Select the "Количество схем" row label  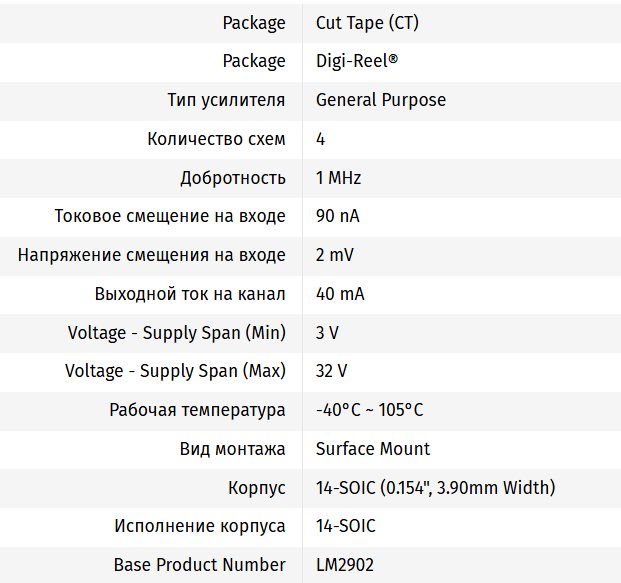pyautogui.click(x=216, y=139)
